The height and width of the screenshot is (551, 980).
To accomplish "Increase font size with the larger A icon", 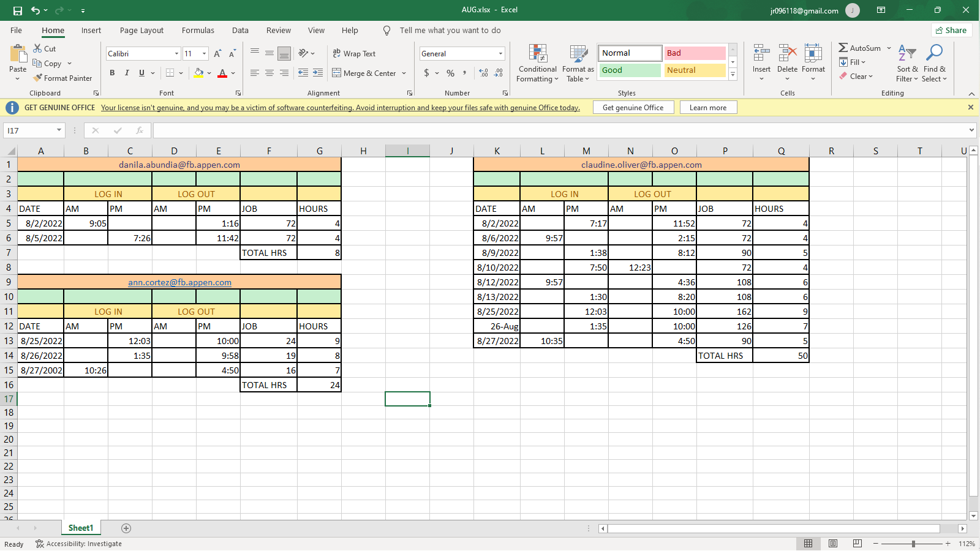I will coord(217,54).
